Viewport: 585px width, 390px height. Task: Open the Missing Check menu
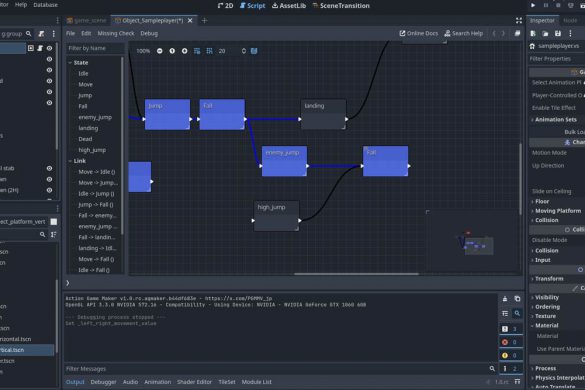coord(116,33)
